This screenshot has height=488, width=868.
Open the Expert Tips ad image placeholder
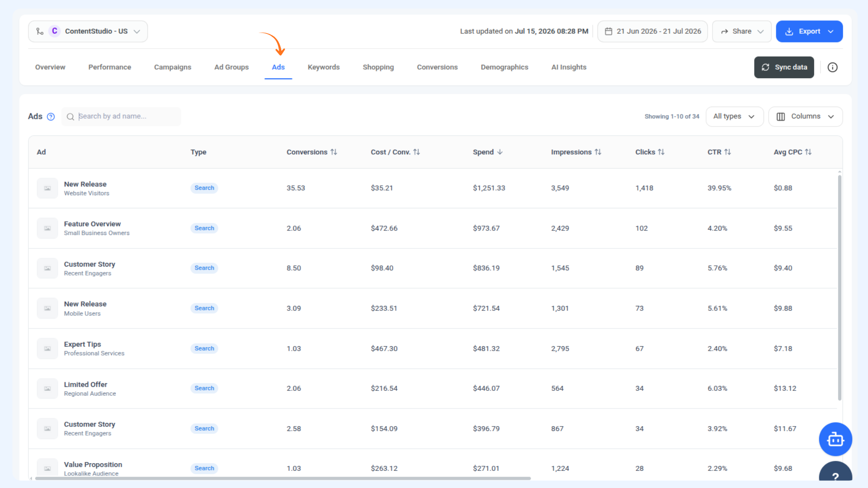click(x=47, y=348)
